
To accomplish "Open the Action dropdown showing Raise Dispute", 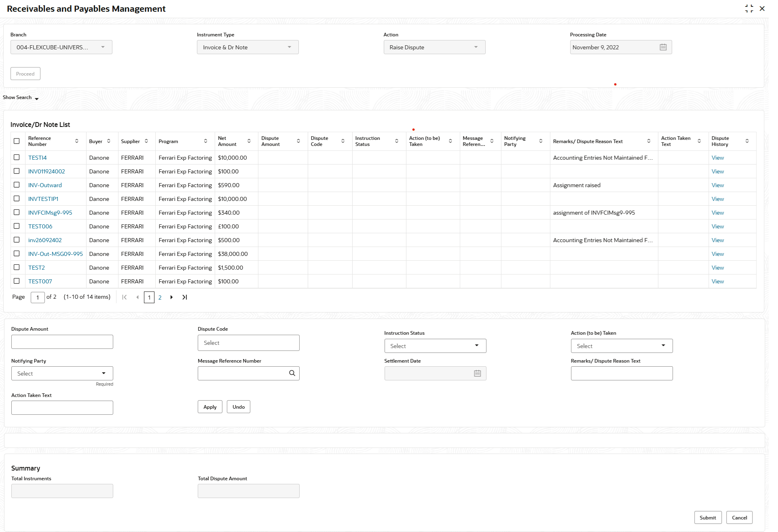I will [x=434, y=47].
